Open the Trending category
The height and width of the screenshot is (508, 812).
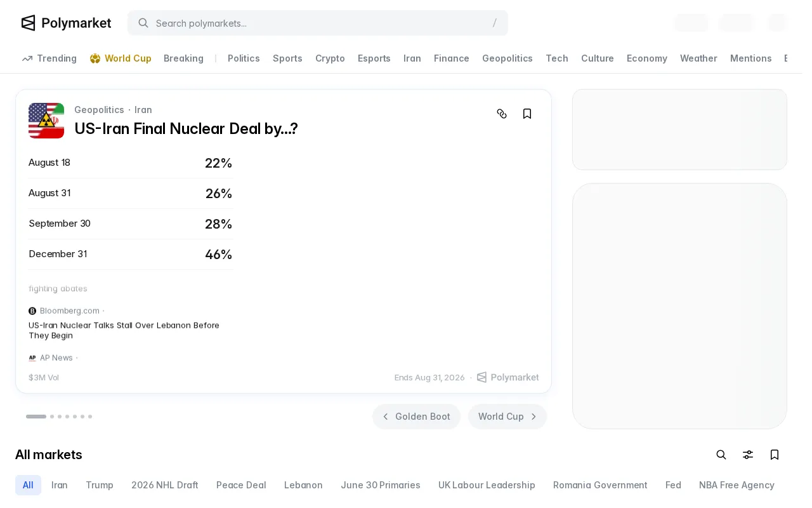(49, 58)
